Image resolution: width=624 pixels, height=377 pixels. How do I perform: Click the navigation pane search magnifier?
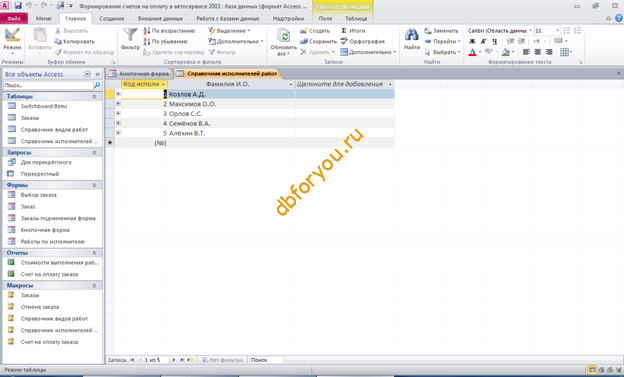point(97,85)
